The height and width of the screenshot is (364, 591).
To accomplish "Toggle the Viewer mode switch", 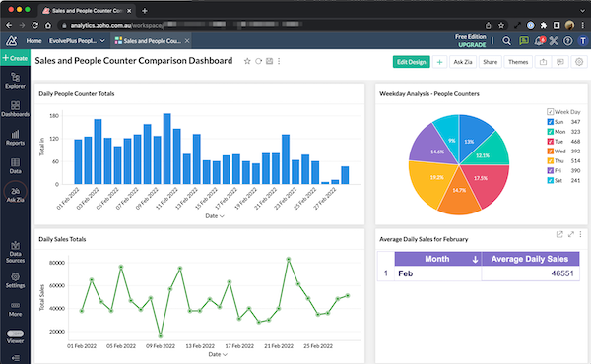I will click(15, 334).
